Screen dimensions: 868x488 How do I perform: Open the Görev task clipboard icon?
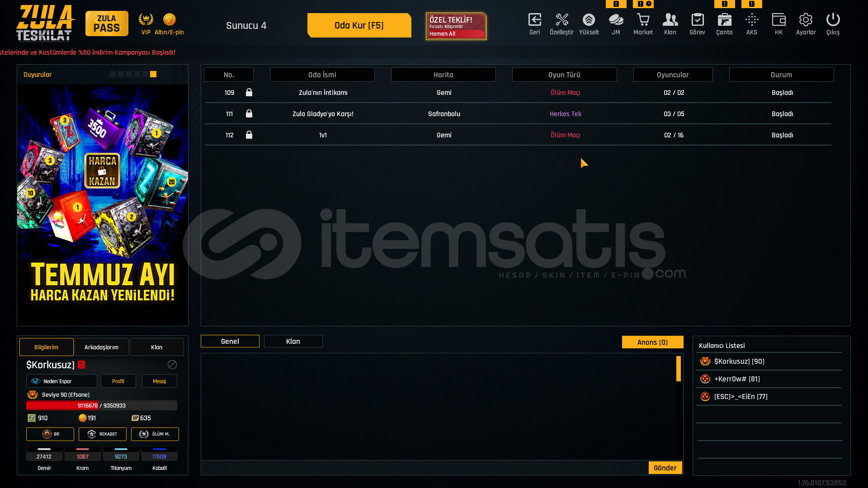(x=697, y=20)
